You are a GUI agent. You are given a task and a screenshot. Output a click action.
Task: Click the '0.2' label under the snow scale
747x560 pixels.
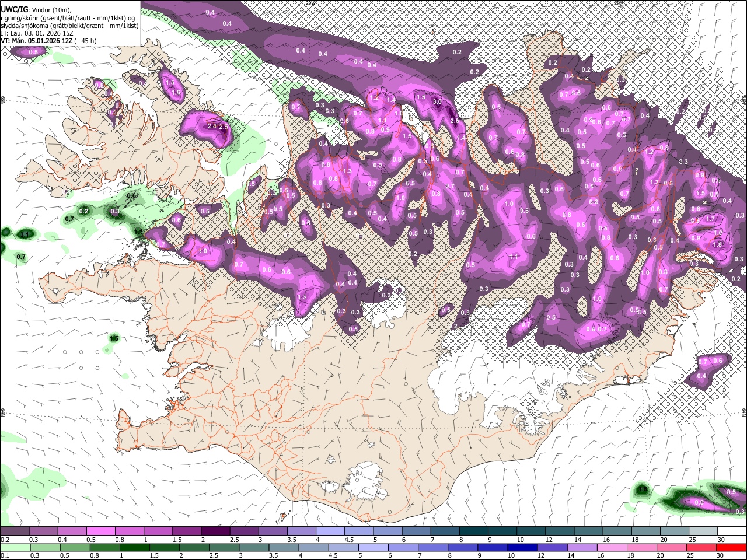[x=5, y=540]
